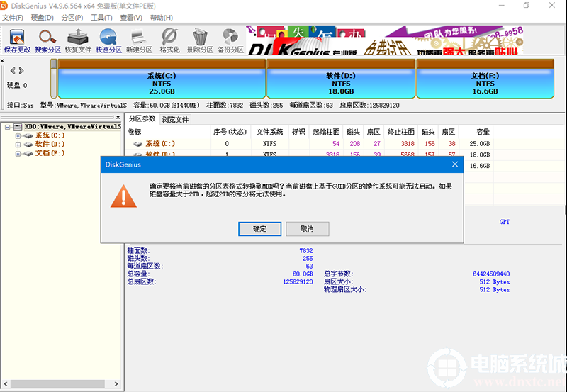Open the 文件(F) menu

13,18
